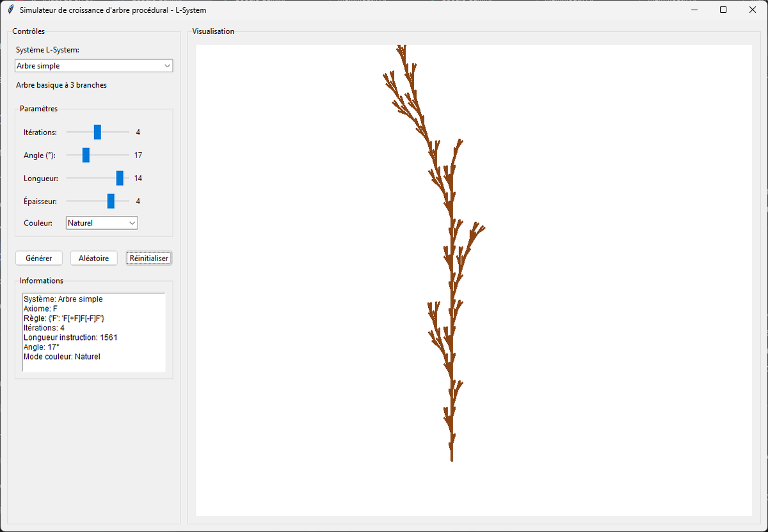Click the Angle slider handle
This screenshot has width=768, height=532.
coord(86,155)
